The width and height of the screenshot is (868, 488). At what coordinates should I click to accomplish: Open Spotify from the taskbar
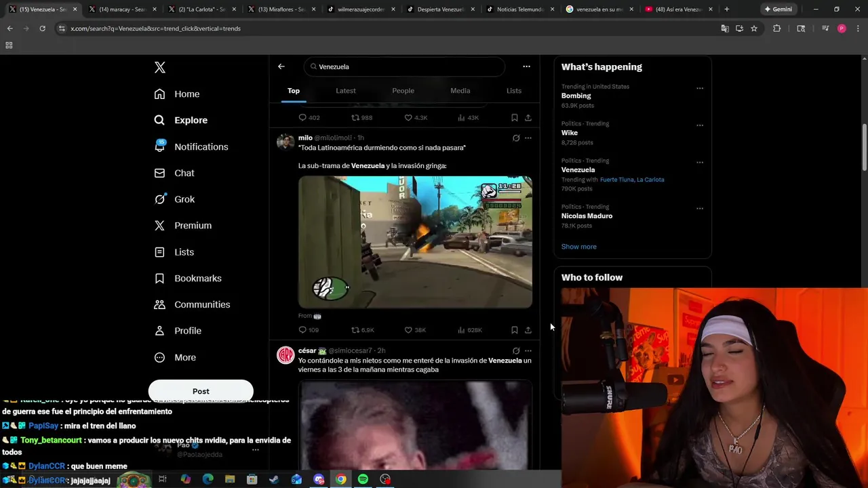tap(363, 479)
